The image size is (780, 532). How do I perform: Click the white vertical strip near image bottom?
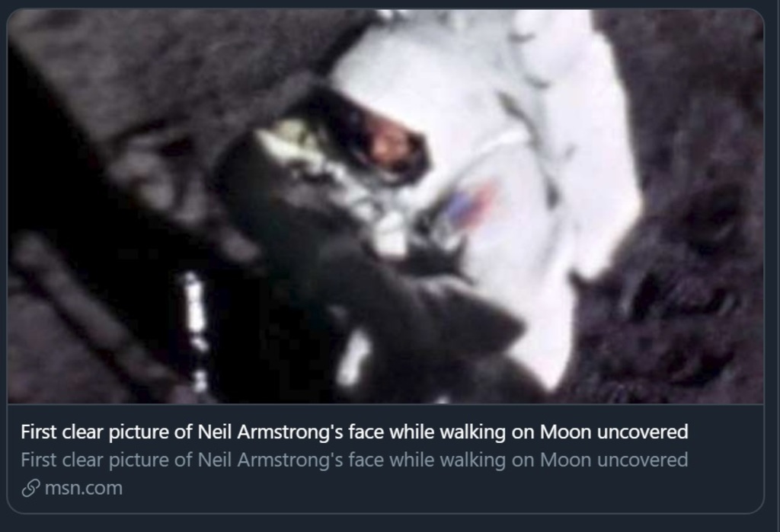(x=195, y=328)
